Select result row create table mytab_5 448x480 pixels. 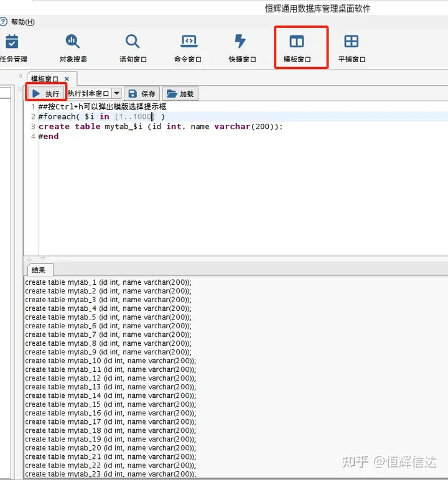(108, 317)
